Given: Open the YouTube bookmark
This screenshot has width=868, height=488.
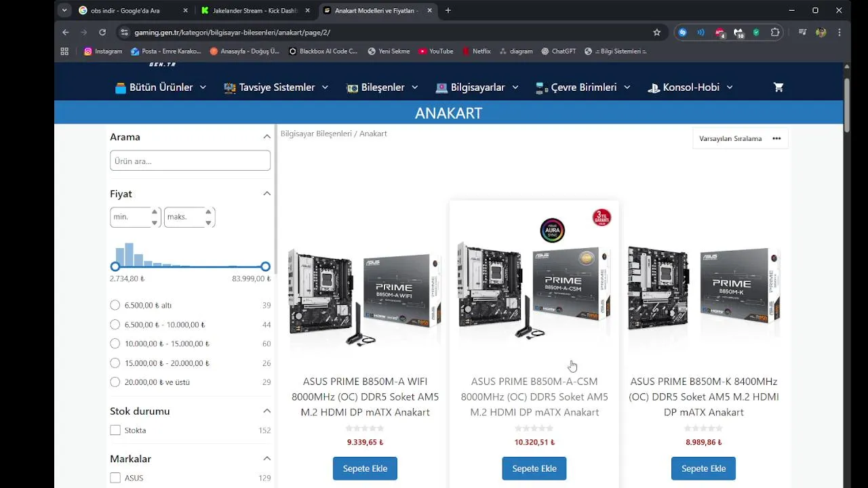Looking at the screenshot, I should pyautogui.click(x=435, y=51).
